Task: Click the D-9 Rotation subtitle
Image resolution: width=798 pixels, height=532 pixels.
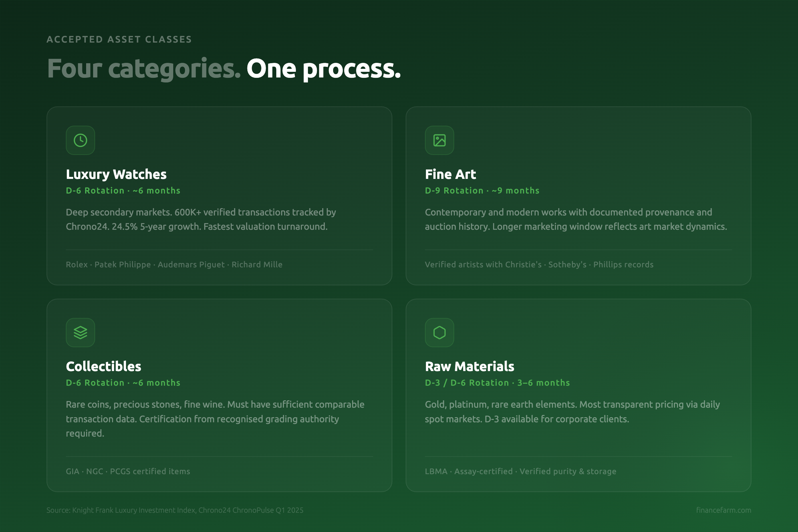Action: tap(482, 191)
